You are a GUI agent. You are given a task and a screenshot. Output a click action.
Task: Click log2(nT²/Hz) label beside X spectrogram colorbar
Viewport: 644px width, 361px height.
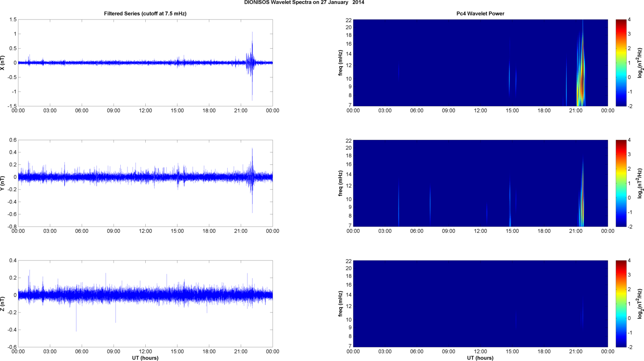[640, 63]
